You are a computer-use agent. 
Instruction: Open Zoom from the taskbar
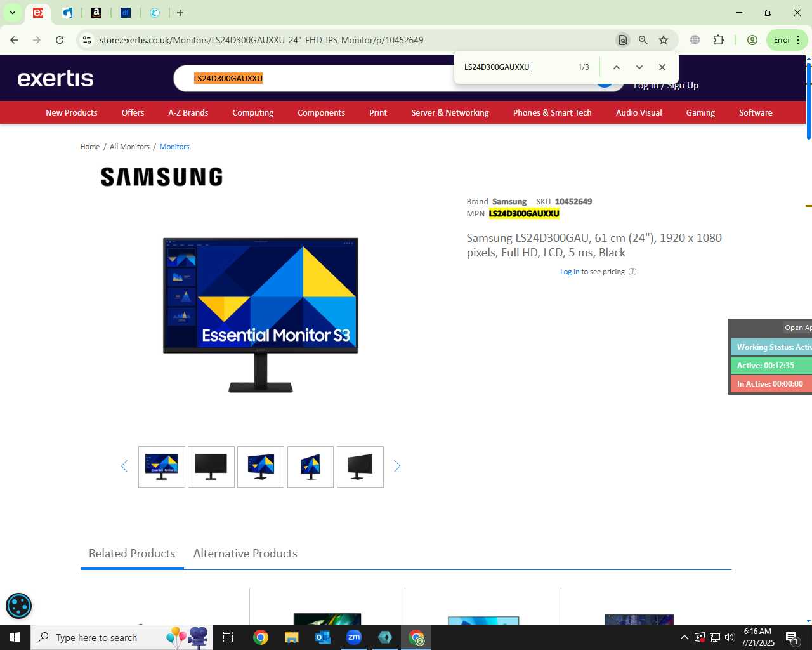[354, 637]
